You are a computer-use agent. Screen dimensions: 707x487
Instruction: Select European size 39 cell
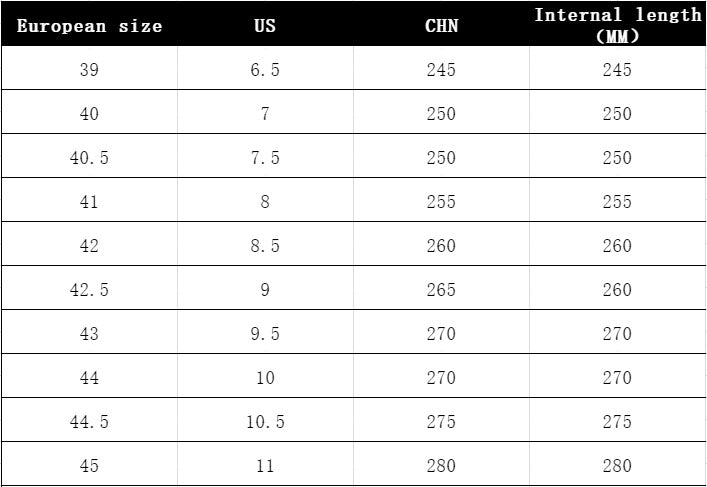pyautogui.click(x=89, y=70)
